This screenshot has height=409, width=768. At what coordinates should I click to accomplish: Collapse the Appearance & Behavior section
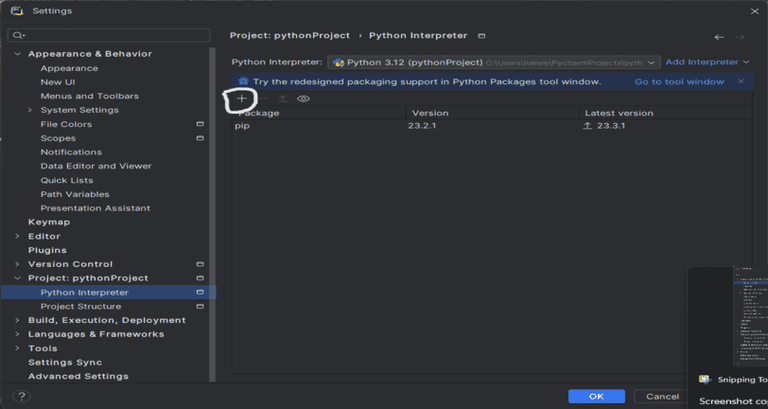(x=18, y=54)
